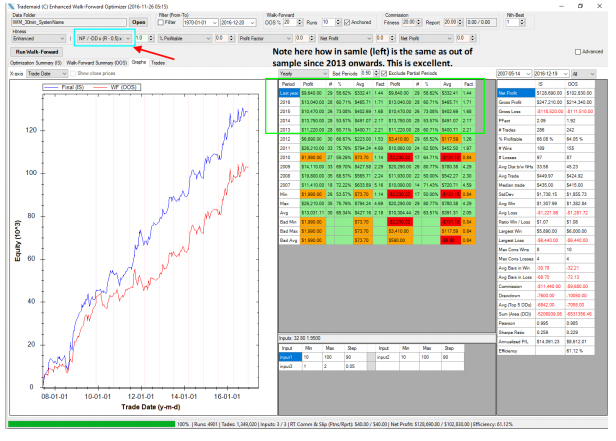This screenshot has height=441, width=616.
Task: Switch to the Trades tab
Action: pos(157,62)
